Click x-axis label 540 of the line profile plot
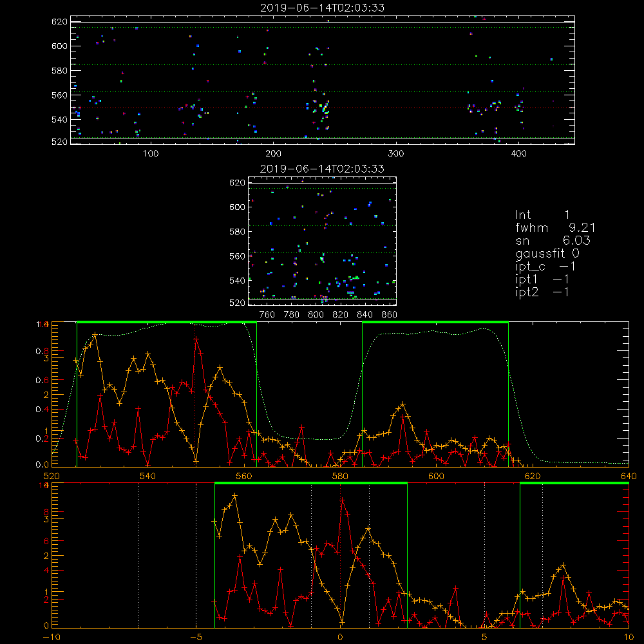This screenshot has height=644, width=644. coord(148,477)
